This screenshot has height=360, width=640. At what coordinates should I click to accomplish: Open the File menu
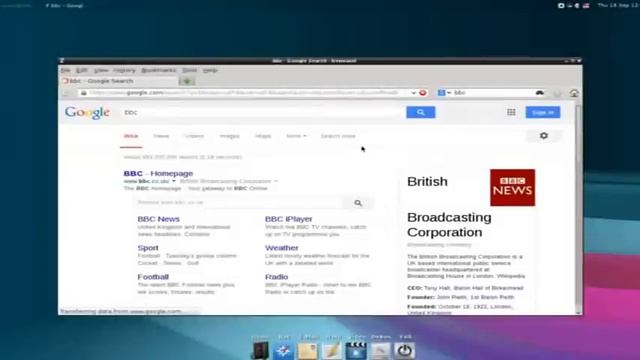(x=65, y=70)
